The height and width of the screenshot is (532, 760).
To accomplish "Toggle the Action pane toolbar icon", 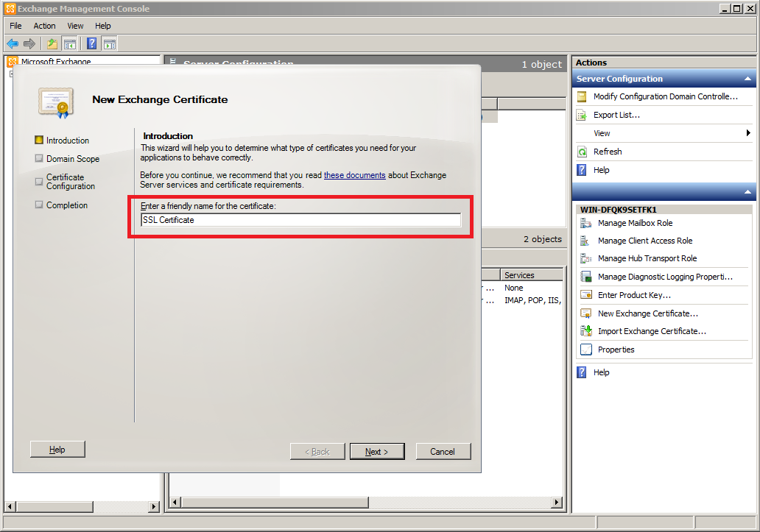I will click(109, 43).
